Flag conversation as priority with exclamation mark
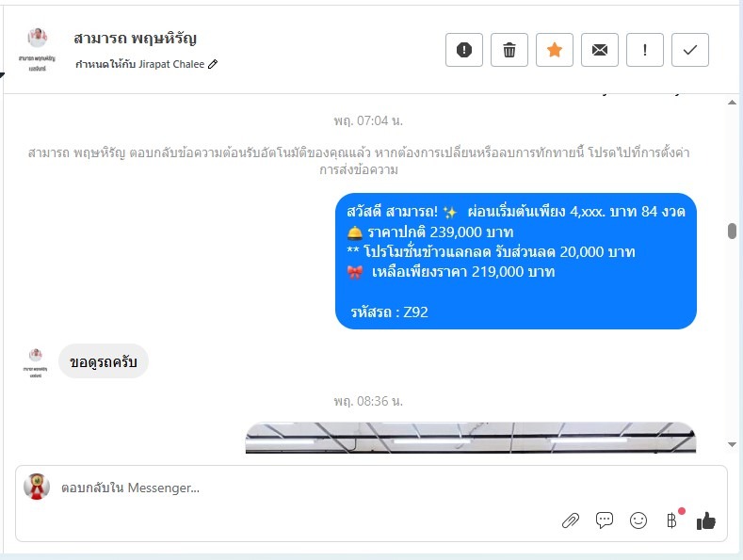 click(645, 50)
